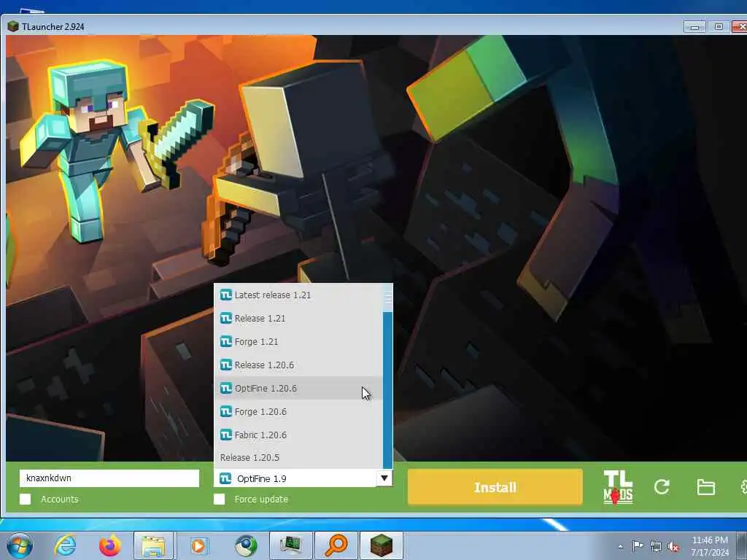This screenshot has width=747, height=560.
Task: Minimize the TLauncher window
Action: click(x=694, y=27)
